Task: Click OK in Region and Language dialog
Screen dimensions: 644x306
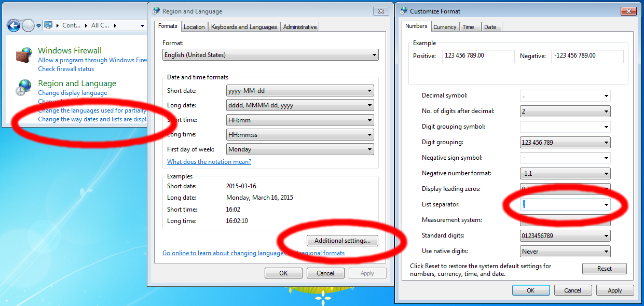Action: pos(283,273)
